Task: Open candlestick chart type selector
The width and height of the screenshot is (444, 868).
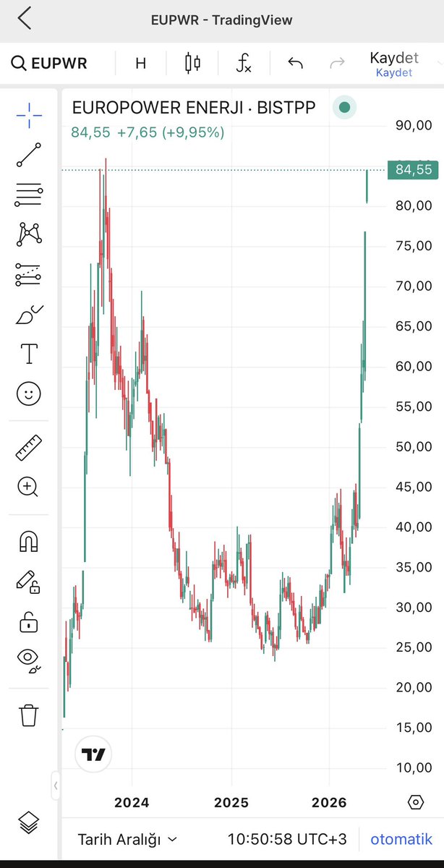Action: point(192,63)
